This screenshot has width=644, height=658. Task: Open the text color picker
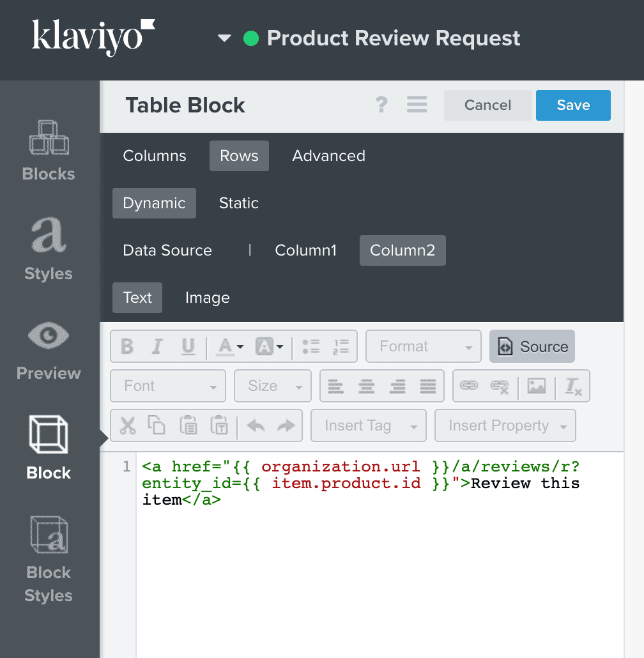pyautogui.click(x=230, y=346)
